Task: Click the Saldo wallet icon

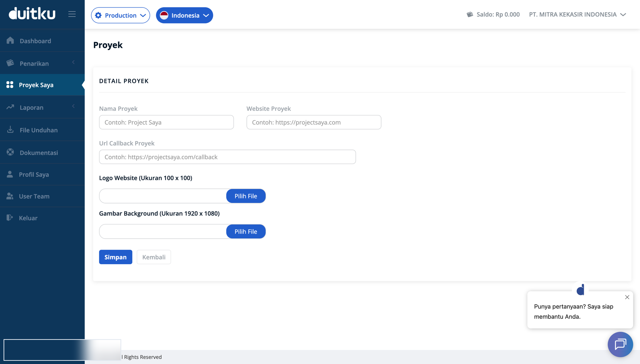Action: [x=470, y=14]
